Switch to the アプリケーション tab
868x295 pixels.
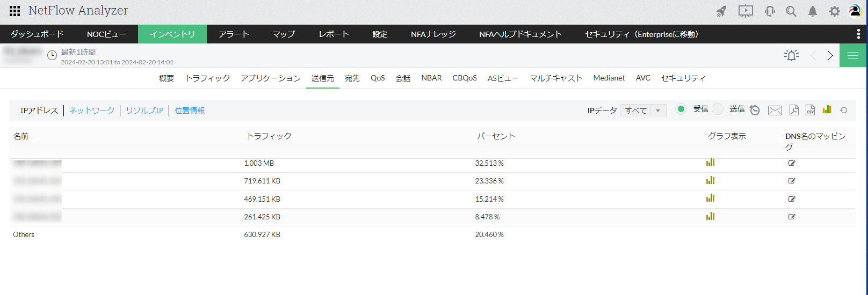point(270,78)
